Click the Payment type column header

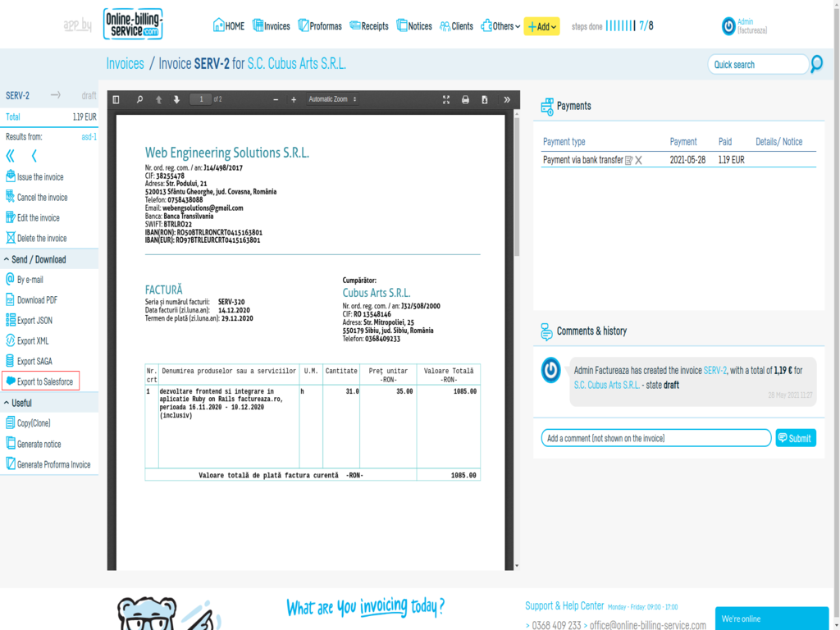[564, 142]
